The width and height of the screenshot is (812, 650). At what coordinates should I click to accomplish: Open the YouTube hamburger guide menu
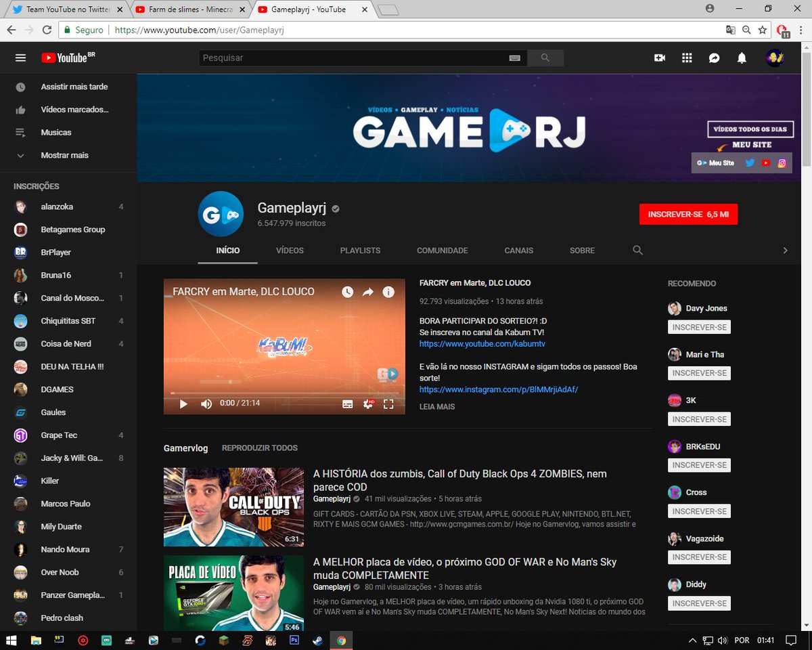pos(20,58)
